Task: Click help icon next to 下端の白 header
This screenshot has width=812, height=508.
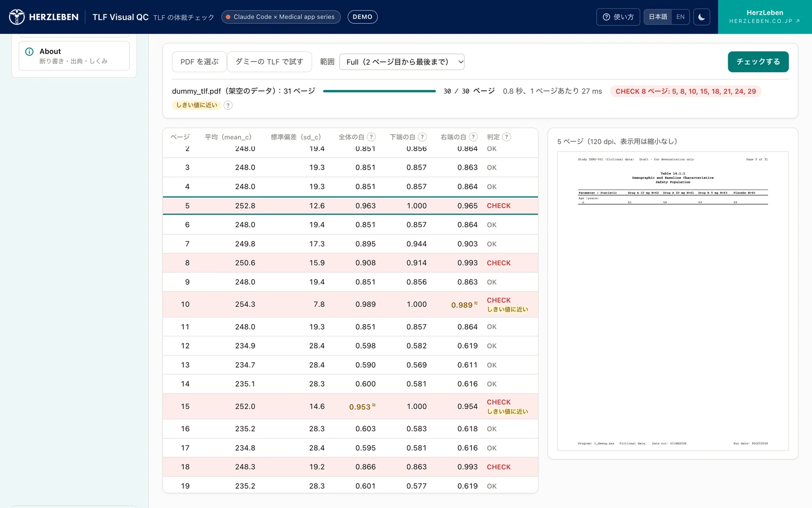Action: pos(422,137)
